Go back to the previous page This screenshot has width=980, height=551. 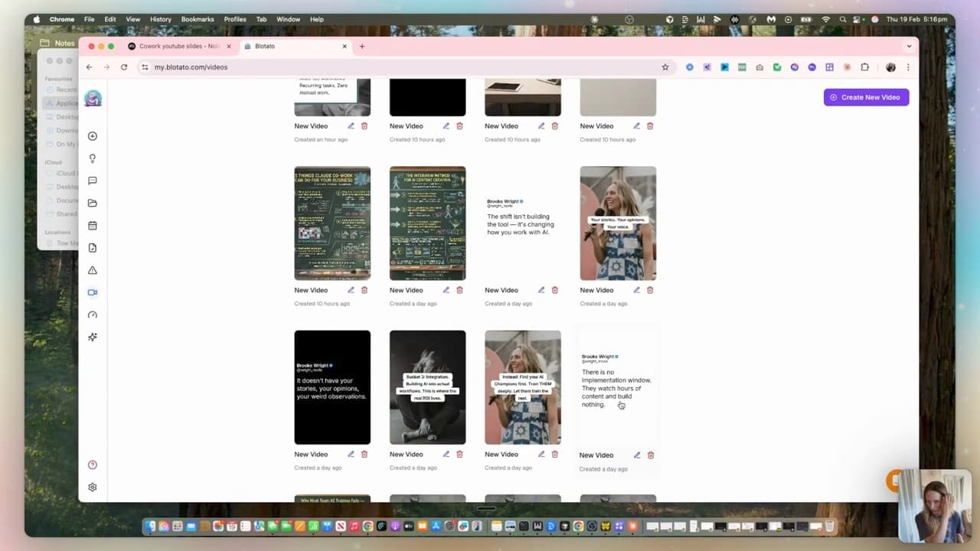coord(89,67)
